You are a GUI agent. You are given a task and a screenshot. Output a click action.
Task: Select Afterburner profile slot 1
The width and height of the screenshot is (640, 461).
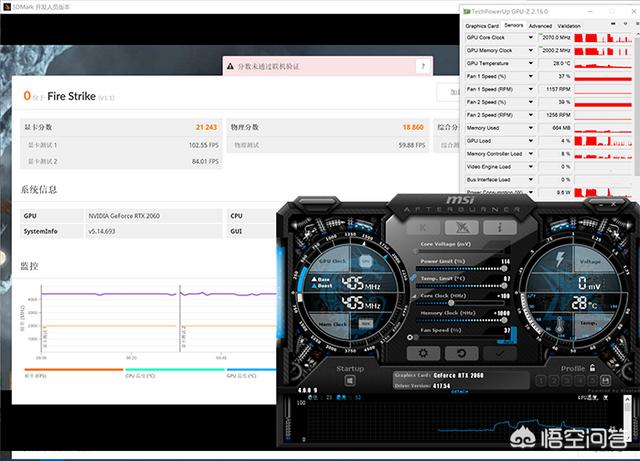point(541,381)
